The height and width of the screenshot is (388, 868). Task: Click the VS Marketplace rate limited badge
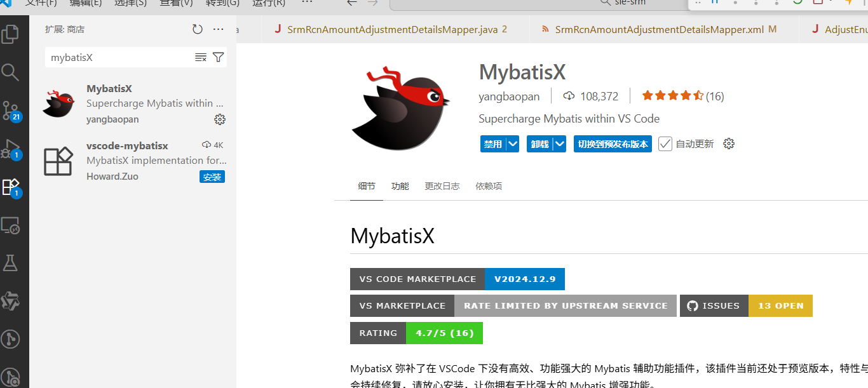pyautogui.click(x=513, y=305)
